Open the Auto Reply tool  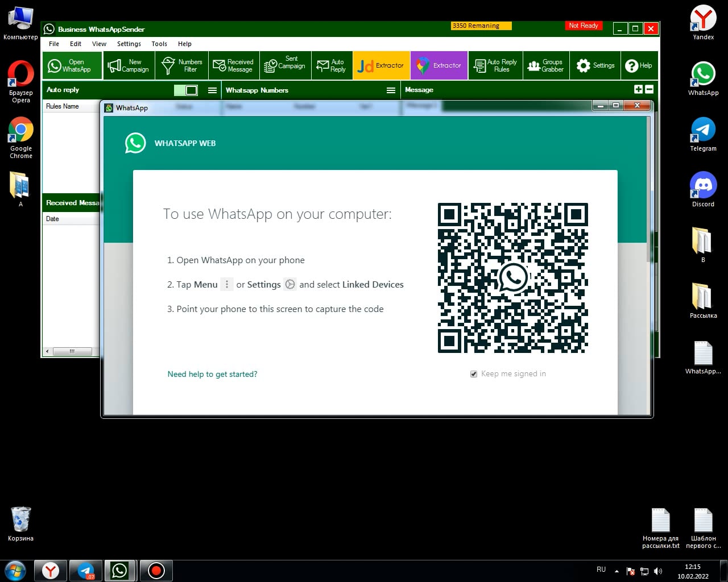tap(332, 65)
